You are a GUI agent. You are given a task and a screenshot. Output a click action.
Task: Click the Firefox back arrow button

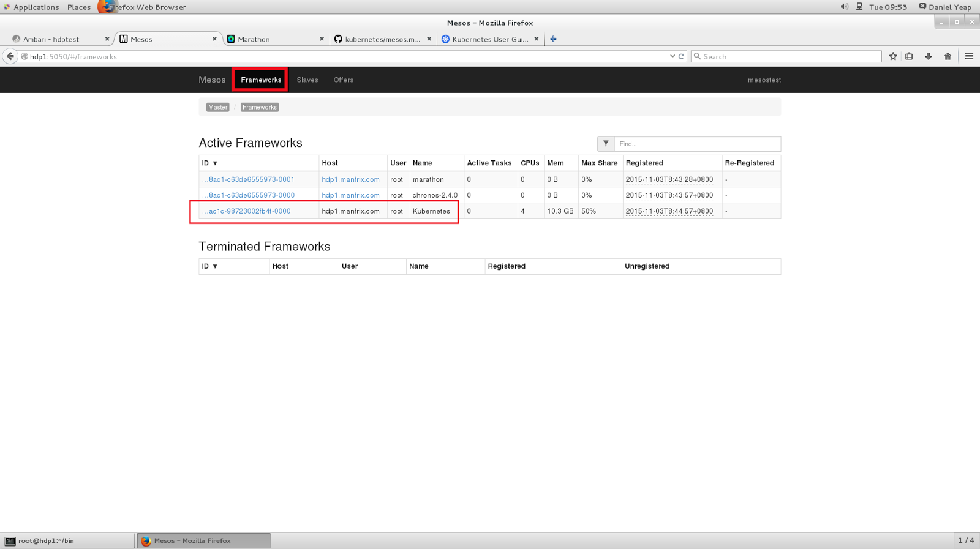coord(10,56)
